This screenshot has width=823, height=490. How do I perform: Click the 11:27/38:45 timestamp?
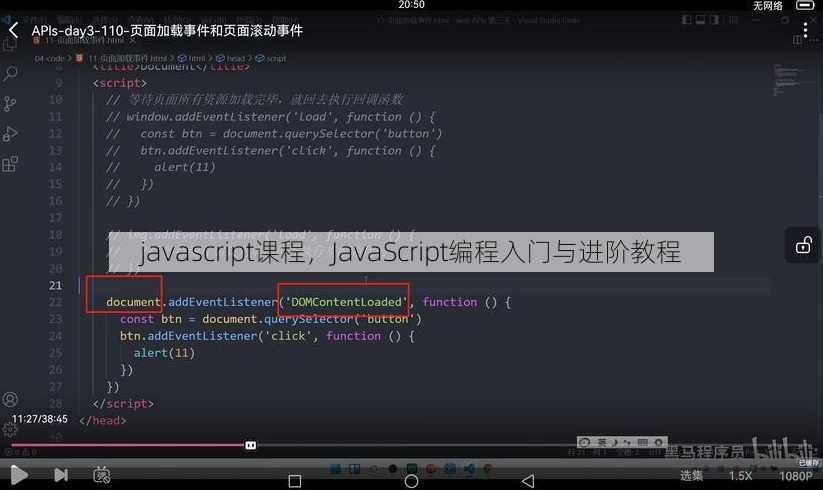coord(40,419)
